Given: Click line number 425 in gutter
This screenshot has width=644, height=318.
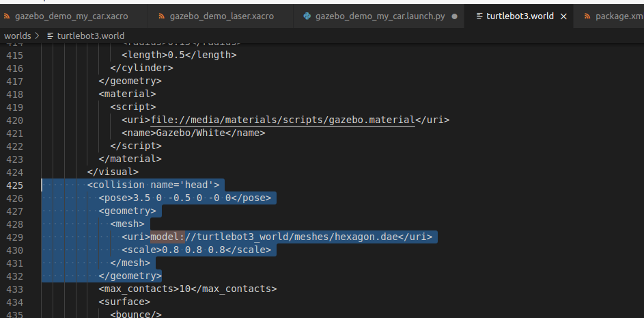Looking at the screenshot, I should [15, 185].
